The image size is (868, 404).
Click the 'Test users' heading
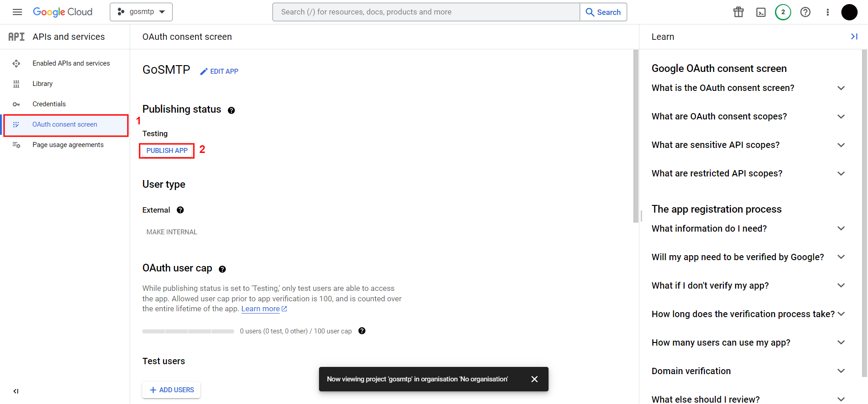pos(164,361)
